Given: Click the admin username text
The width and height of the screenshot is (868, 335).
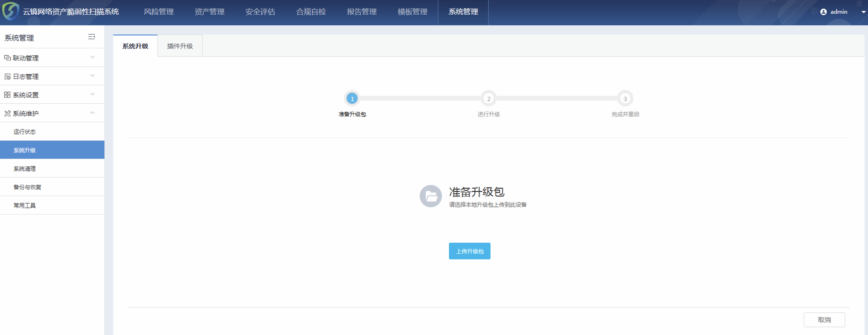Looking at the screenshot, I should pyautogui.click(x=839, y=12).
